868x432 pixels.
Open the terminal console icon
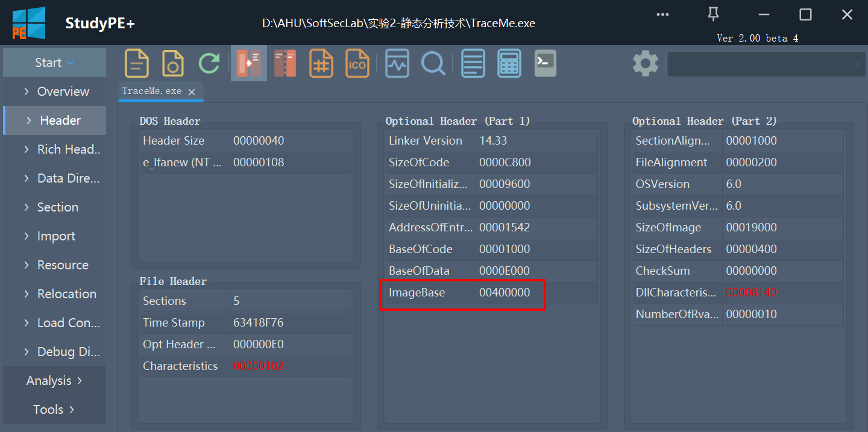546,63
